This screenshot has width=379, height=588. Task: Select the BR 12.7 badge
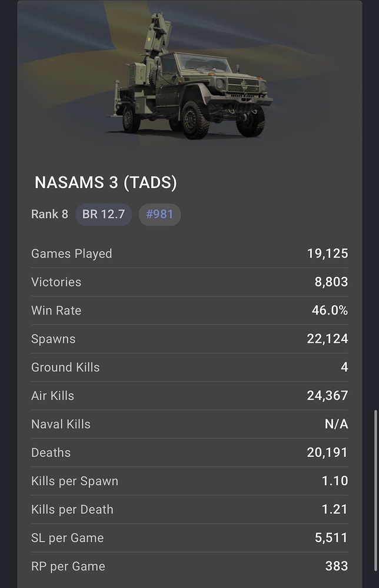coord(104,214)
